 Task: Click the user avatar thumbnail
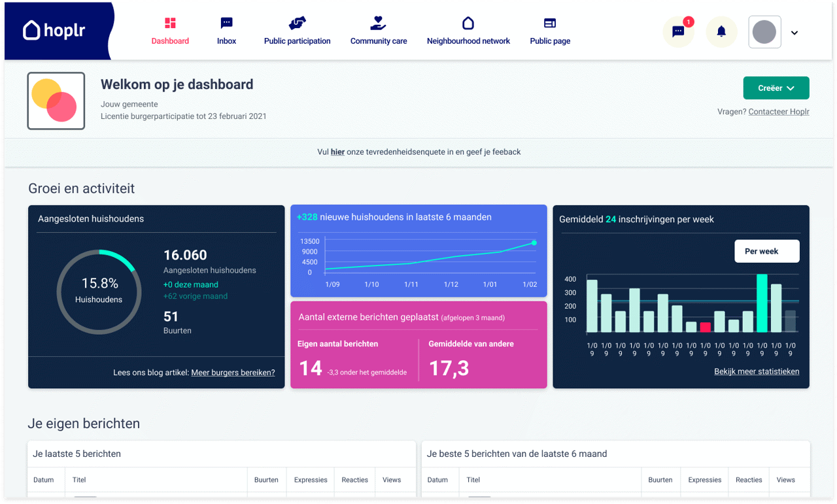point(764,31)
